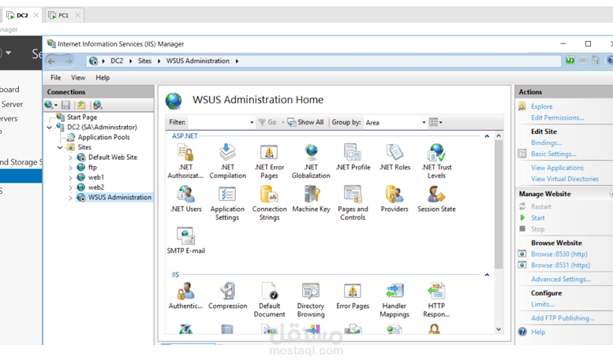The width and height of the screenshot is (613, 364).
Task: Select WSUS Administration site in tree
Action: coord(120,198)
